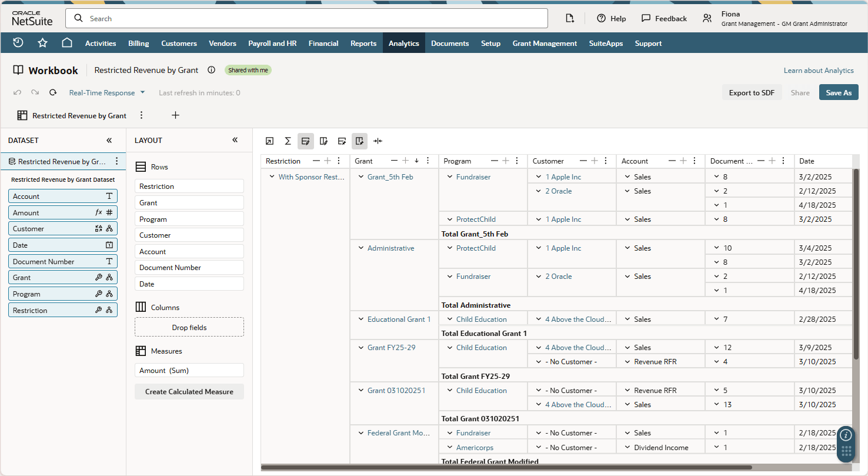Collapse the With Sponsor Restriction row
Image resolution: width=868 pixels, height=476 pixels.
point(271,176)
